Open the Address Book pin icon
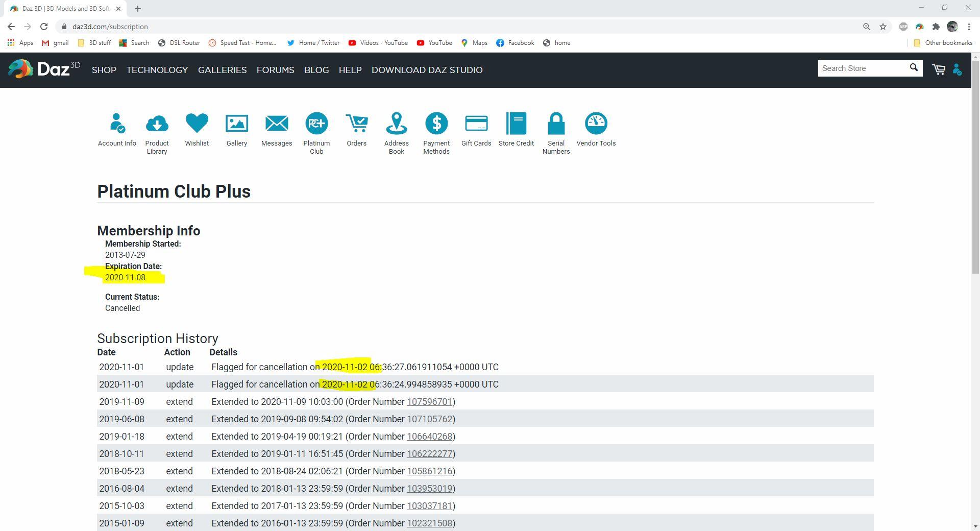980x531 pixels. [397, 123]
